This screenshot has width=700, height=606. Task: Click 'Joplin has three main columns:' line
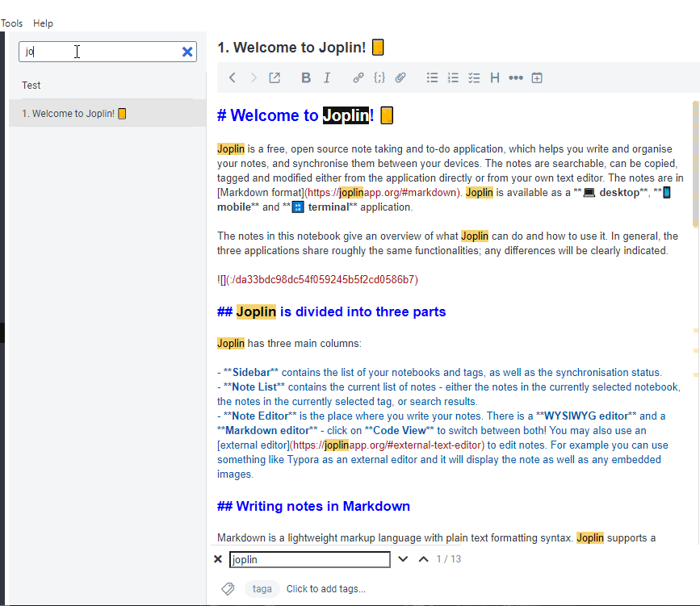pos(289,343)
